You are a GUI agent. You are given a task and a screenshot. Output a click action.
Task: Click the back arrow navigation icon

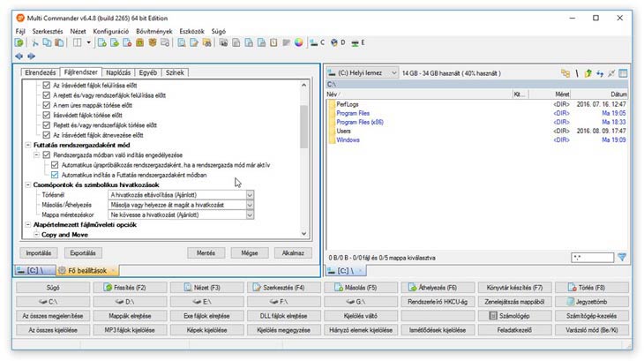coord(19,56)
